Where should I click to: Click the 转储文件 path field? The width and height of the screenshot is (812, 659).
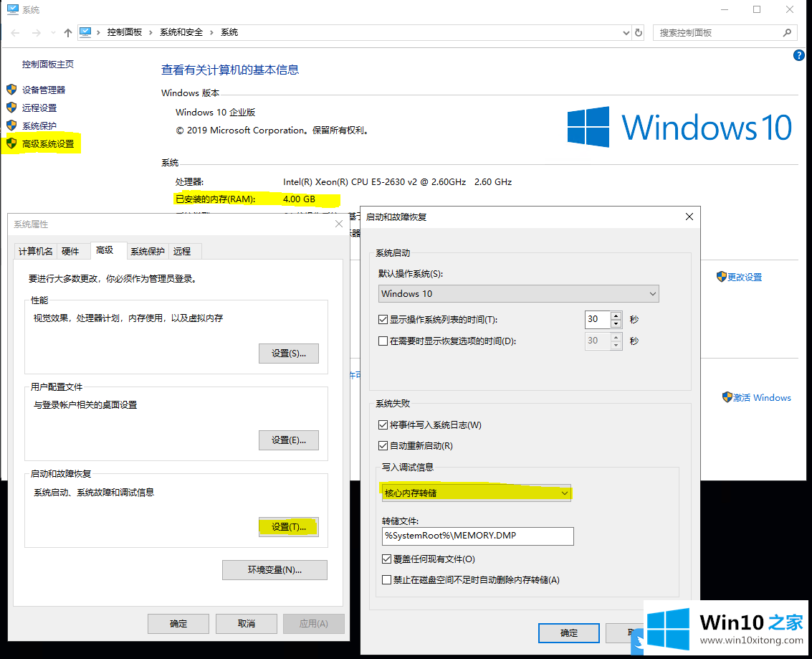[477, 536]
